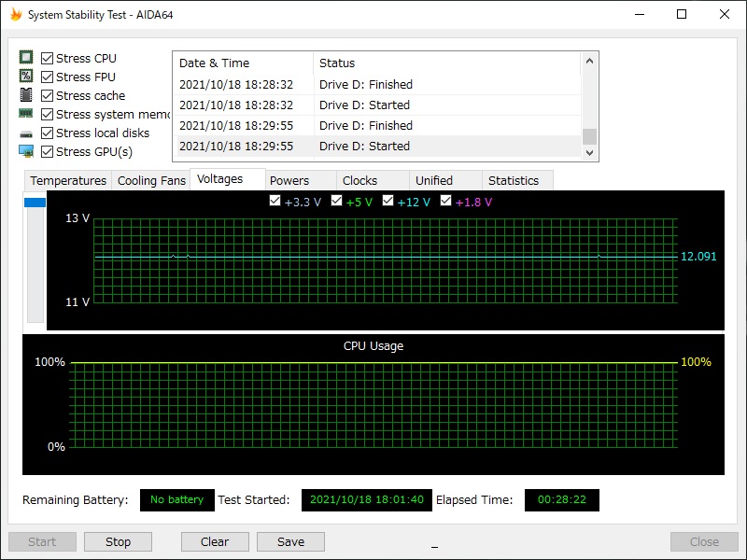Screen dimensions: 747x560
Task: Click the greyed-out Close button
Action: click(x=704, y=541)
